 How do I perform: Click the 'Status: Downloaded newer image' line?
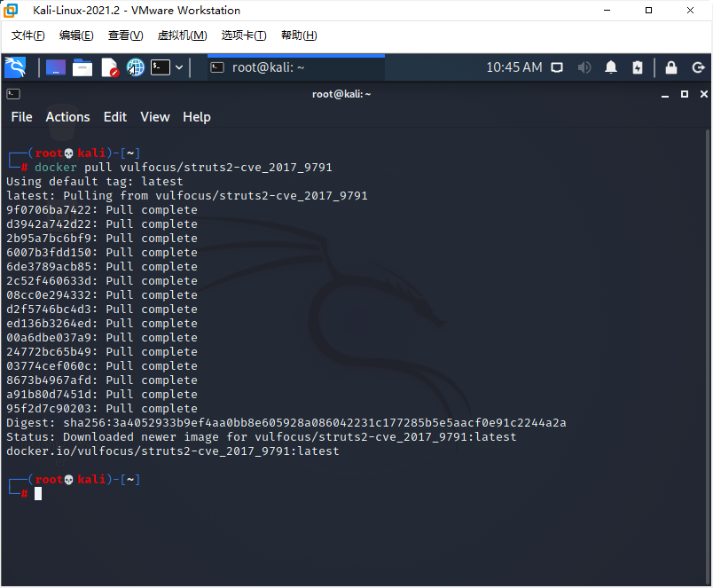262,437
